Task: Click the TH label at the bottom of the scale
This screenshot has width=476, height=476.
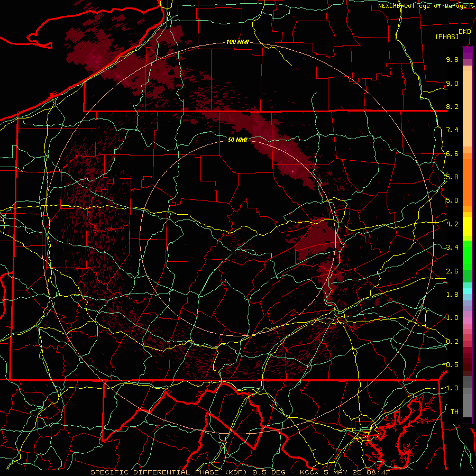Action: (x=454, y=412)
